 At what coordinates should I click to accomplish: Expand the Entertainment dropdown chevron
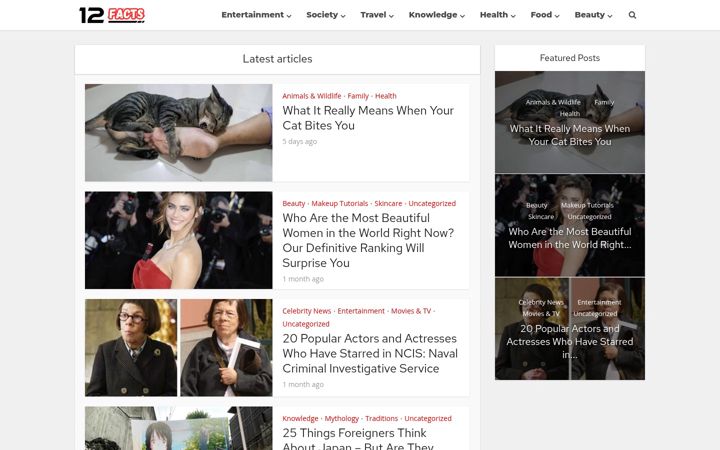point(289,16)
